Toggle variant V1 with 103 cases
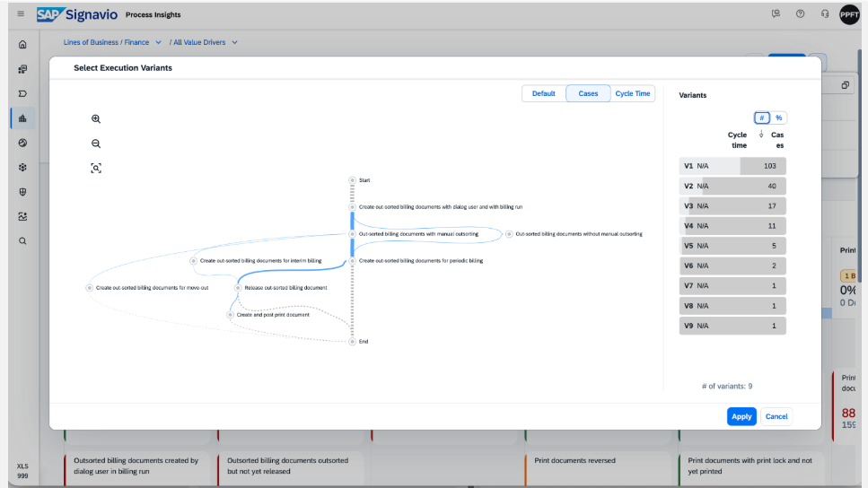 pyautogui.click(x=732, y=166)
